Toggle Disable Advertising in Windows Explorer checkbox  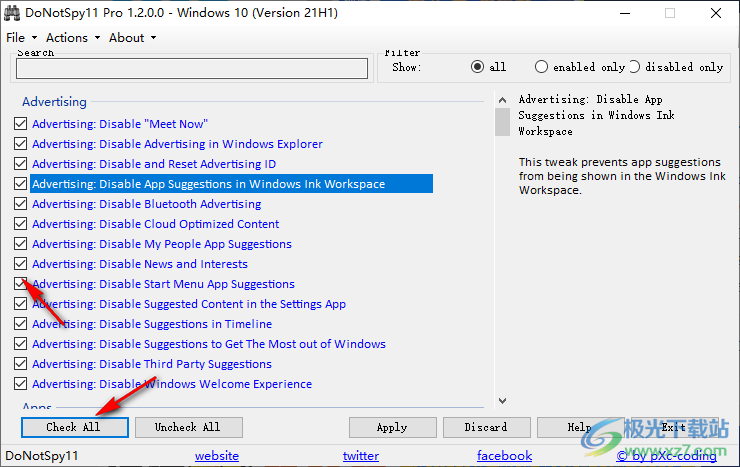point(20,144)
